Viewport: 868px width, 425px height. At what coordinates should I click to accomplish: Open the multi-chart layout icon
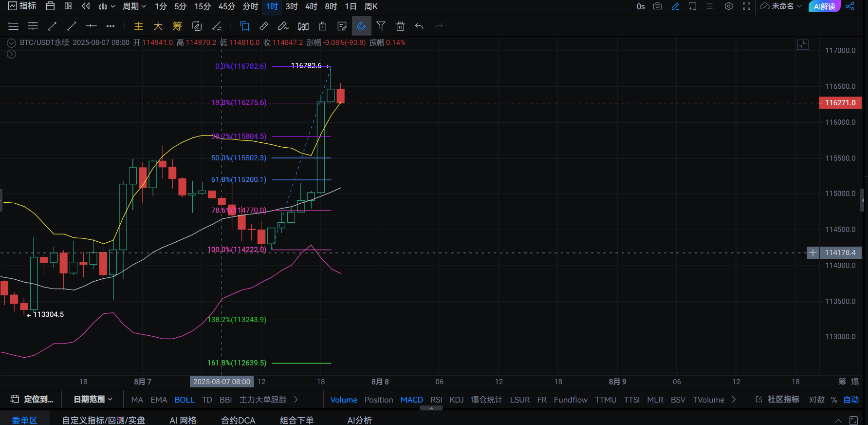point(68,6)
